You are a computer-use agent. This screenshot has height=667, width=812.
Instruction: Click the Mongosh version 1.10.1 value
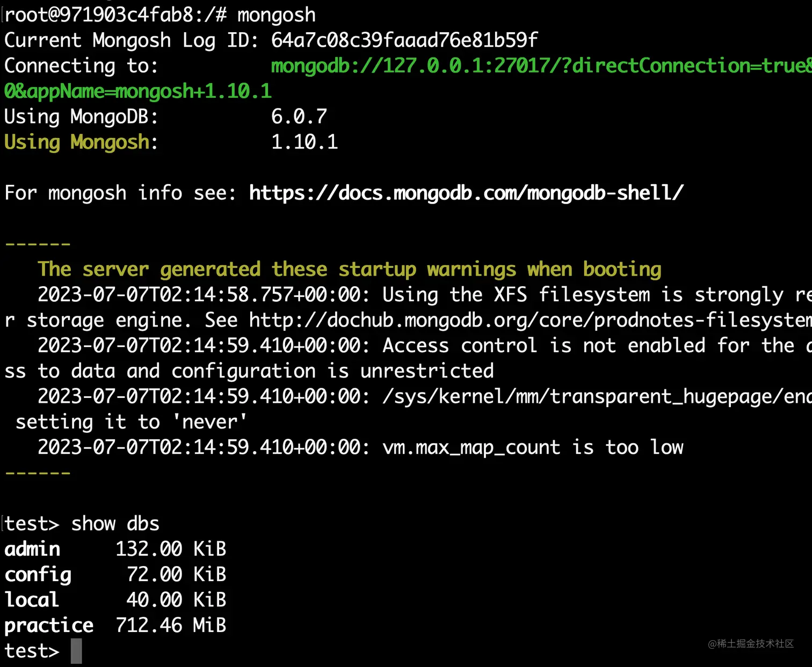tap(305, 142)
